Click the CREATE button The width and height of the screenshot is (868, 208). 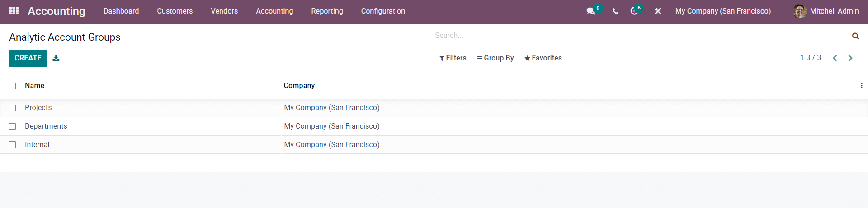tap(28, 58)
